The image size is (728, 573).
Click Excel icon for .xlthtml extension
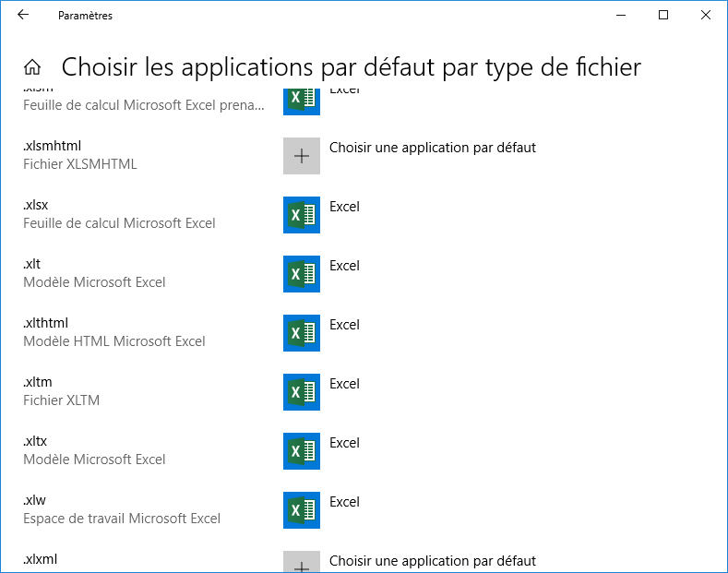click(302, 333)
